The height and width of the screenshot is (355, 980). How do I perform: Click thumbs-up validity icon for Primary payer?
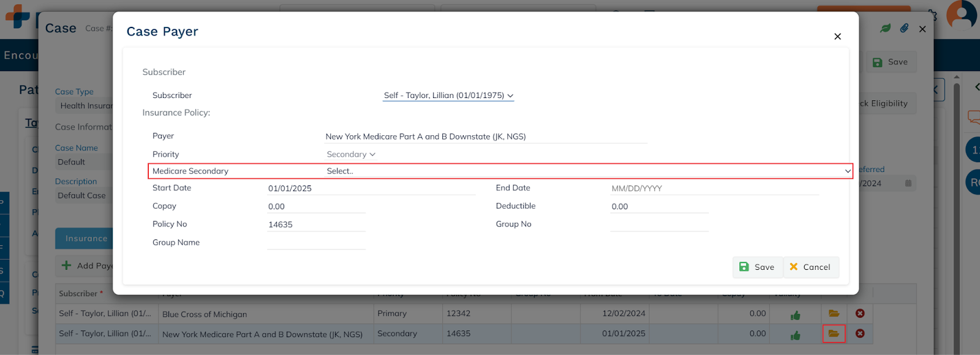795,315
